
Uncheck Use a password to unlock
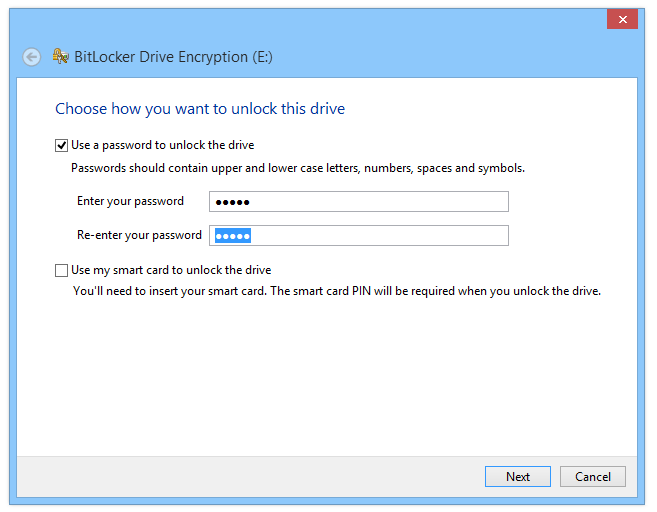pos(61,145)
